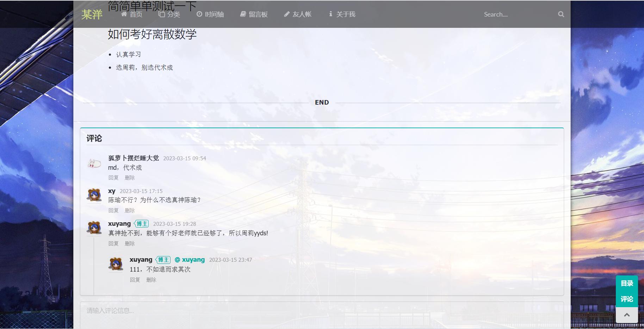The height and width of the screenshot is (329, 644).
Task: Click the rabbit avatar of the first commenter
Action: coord(94,163)
